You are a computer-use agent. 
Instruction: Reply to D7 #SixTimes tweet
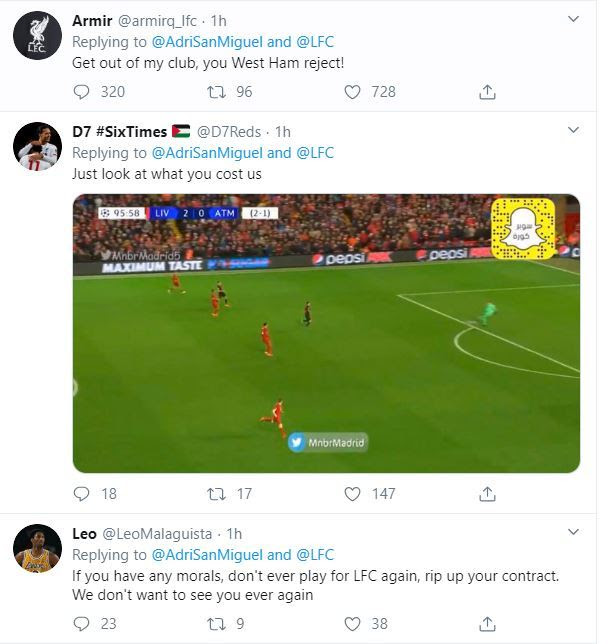point(82,494)
